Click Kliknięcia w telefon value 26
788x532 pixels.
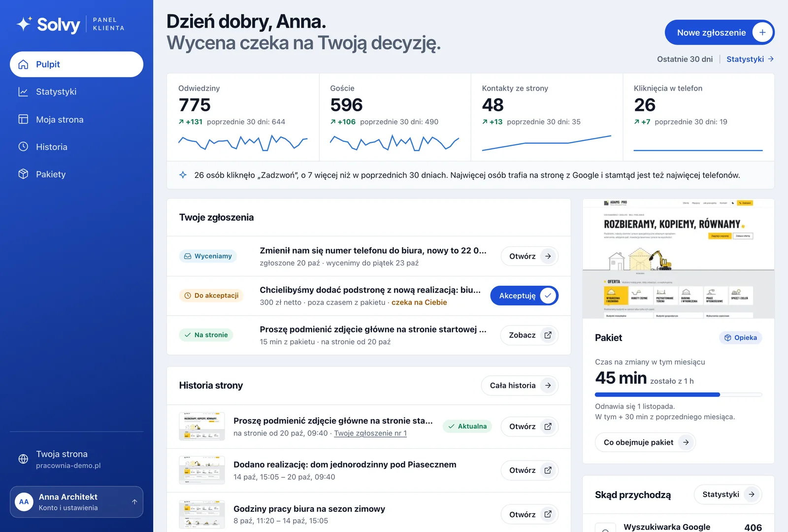click(x=645, y=105)
